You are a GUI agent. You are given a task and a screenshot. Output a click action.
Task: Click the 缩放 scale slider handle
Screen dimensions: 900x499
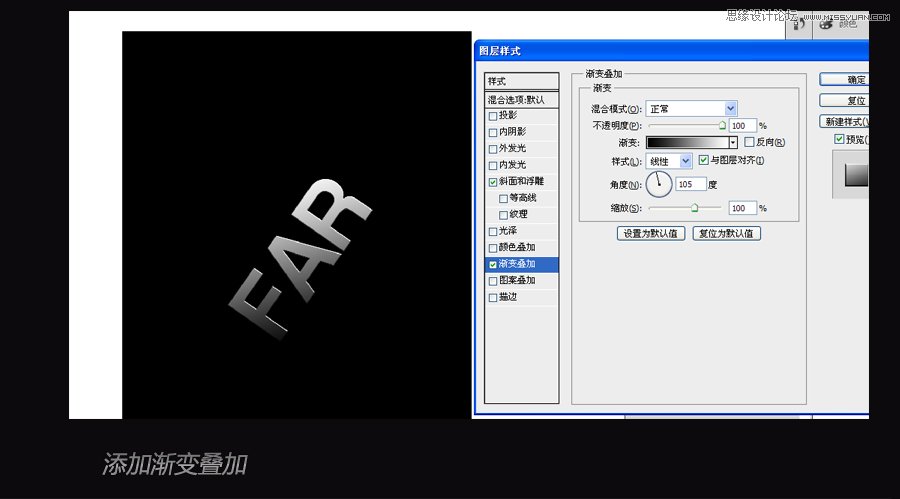[695, 208]
